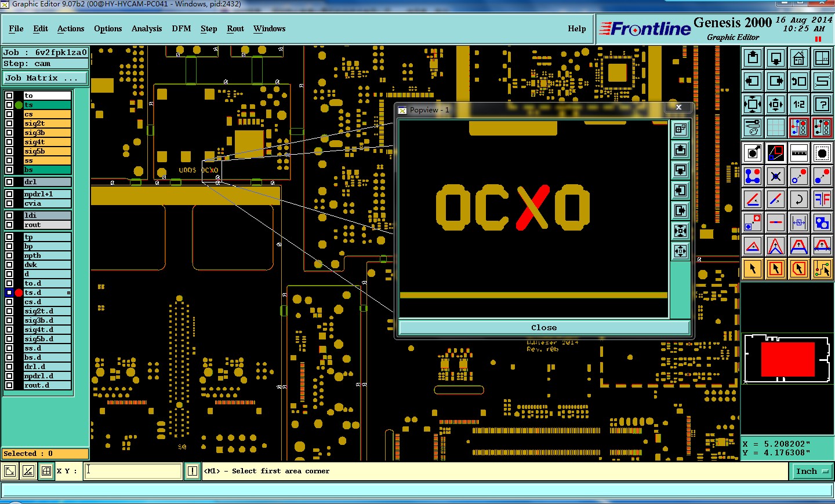Screen dimensions: 835x504
Task: Open the Actions menu
Action: [71, 28]
